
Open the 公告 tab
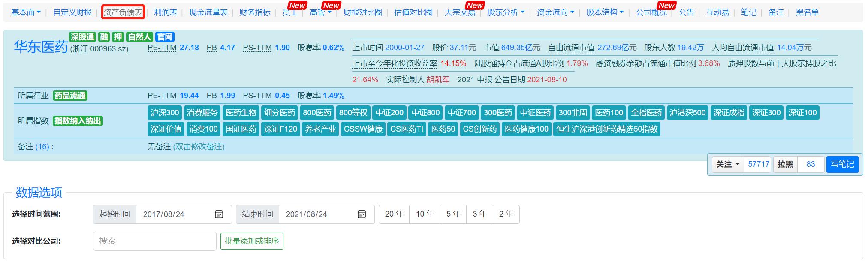pyautogui.click(x=686, y=12)
